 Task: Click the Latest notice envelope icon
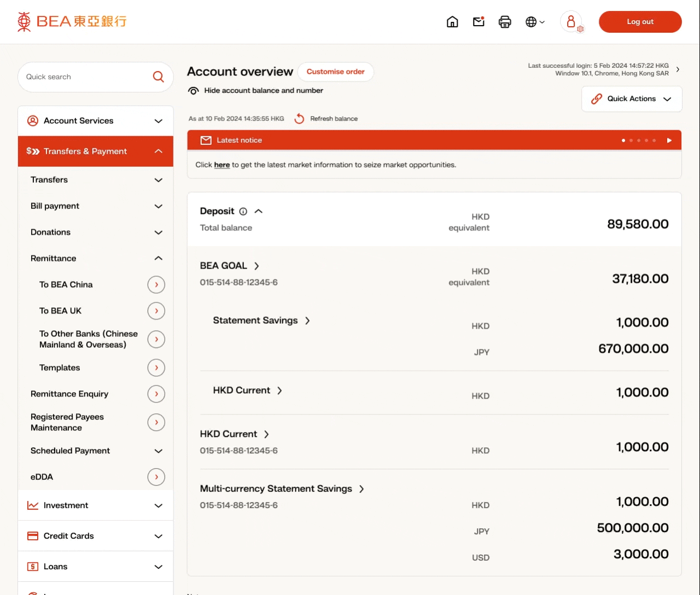tap(206, 141)
